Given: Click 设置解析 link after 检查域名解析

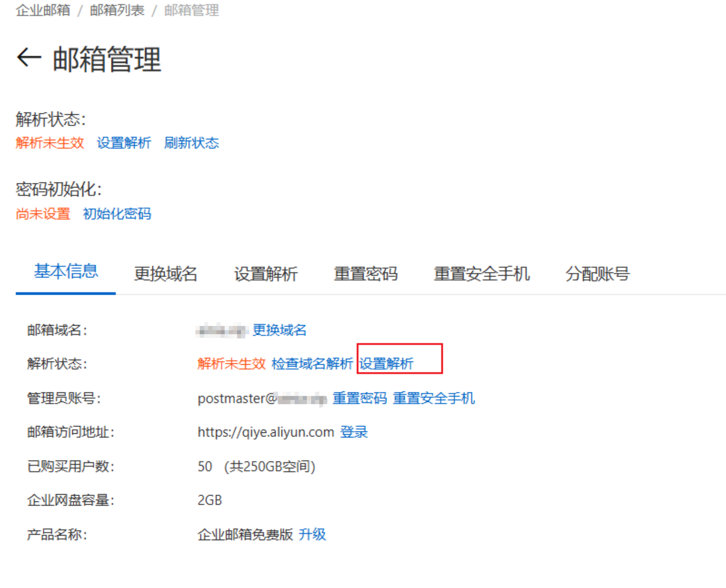Looking at the screenshot, I should point(386,364).
